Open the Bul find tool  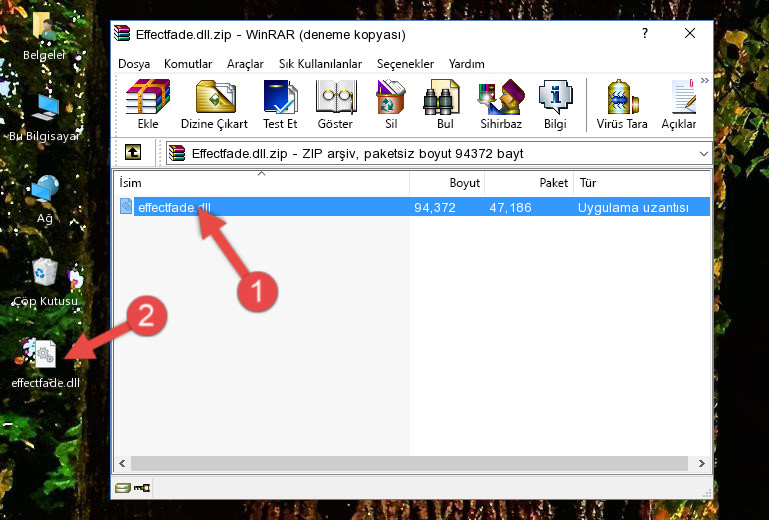444,104
